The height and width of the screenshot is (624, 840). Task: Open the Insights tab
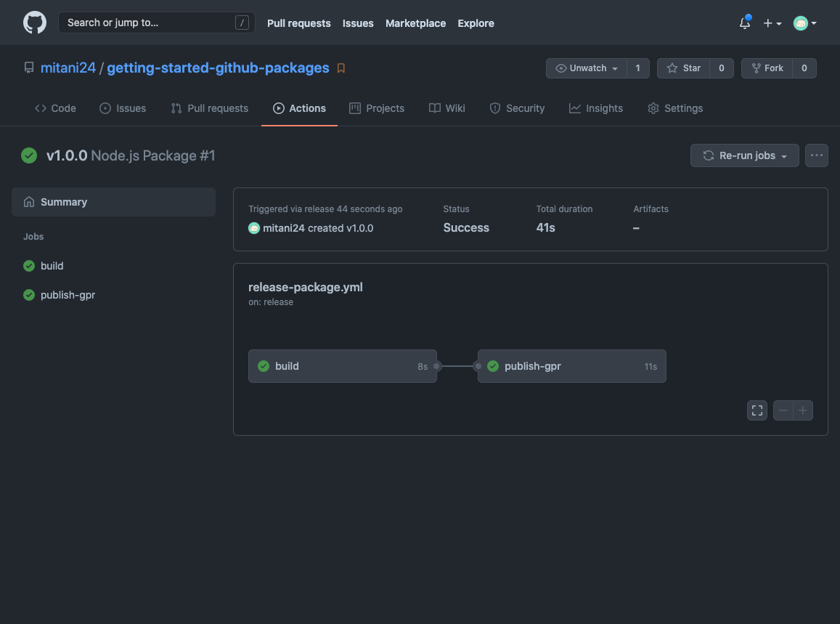tap(596, 108)
